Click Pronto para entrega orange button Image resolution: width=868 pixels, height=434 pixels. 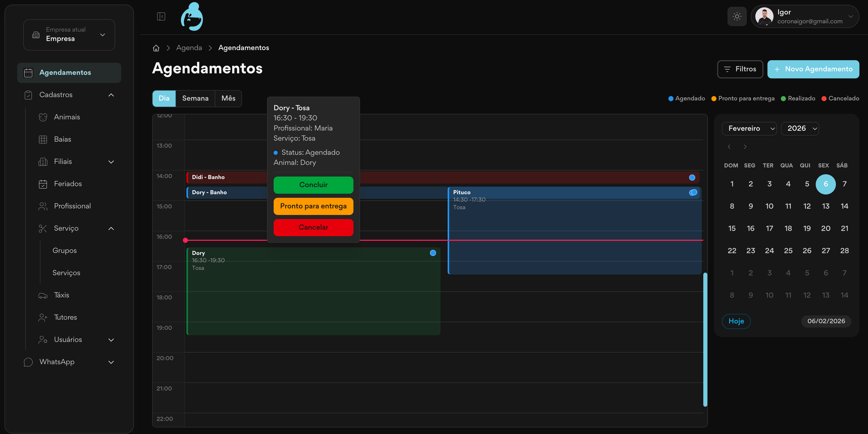pyautogui.click(x=313, y=206)
